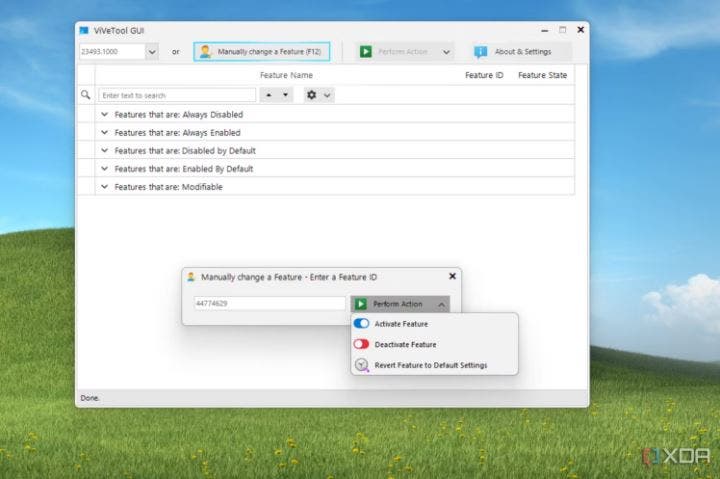This screenshot has height=479, width=720.
Task: Click the search magnifier icon
Action: click(85, 95)
